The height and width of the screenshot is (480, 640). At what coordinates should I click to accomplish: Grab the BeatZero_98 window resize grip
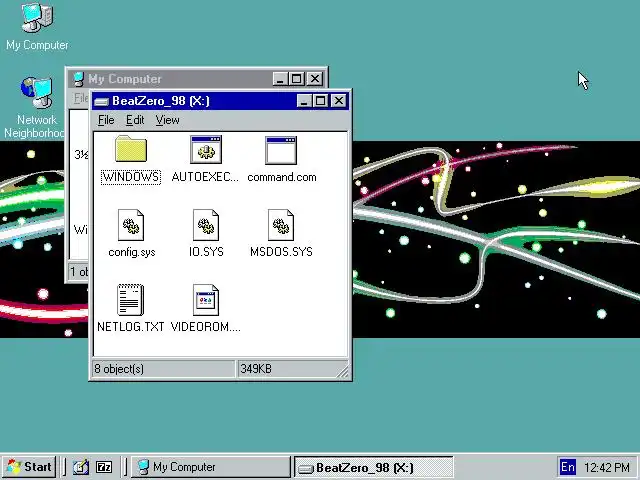click(x=343, y=371)
